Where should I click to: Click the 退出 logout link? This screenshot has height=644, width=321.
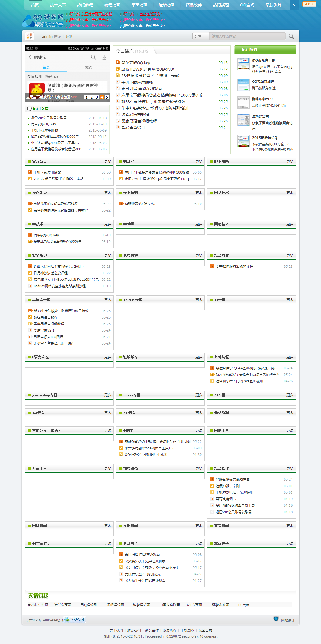click(x=69, y=37)
